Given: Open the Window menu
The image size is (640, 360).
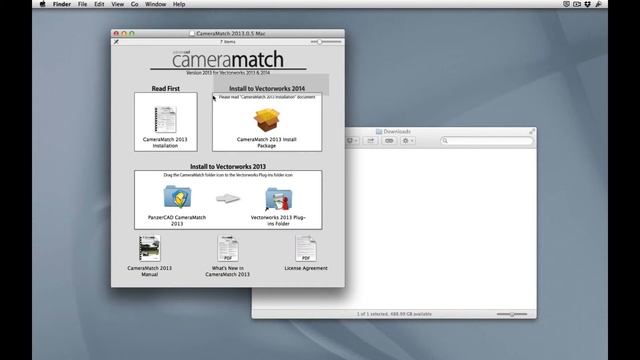Looking at the screenshot, I should (156, 4).
